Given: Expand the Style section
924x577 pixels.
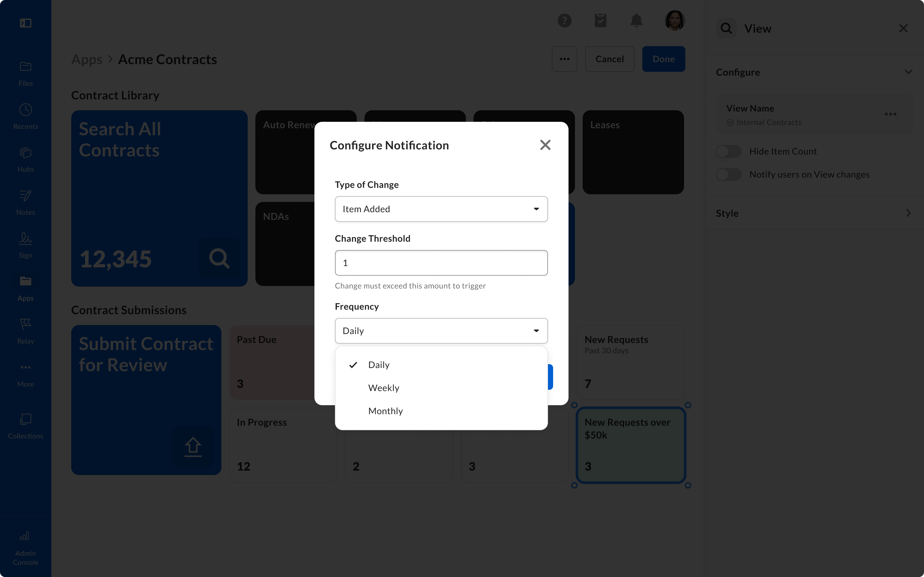Looking at the screenshot, I should [x=908, y=213].
